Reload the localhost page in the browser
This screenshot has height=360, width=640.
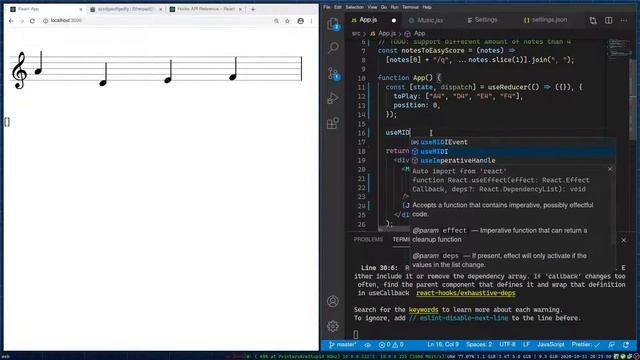pos(32,21)
